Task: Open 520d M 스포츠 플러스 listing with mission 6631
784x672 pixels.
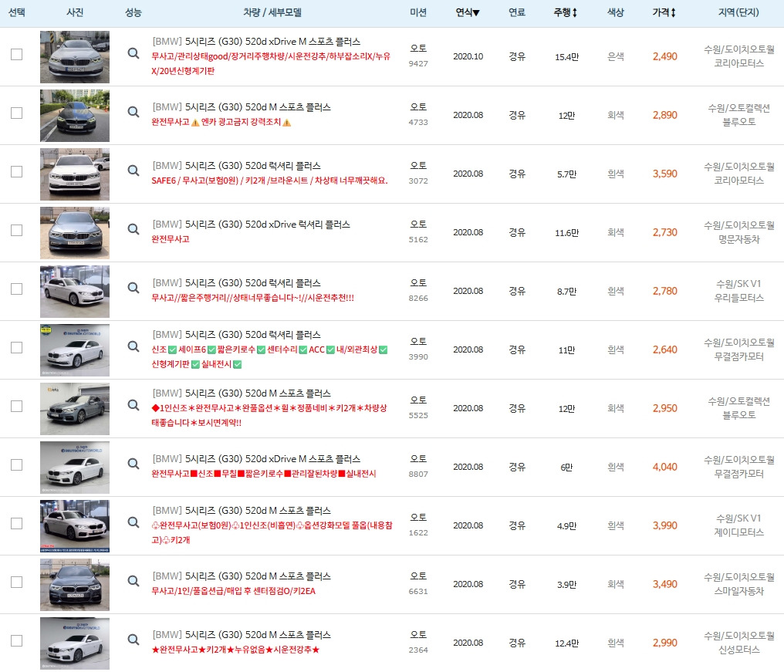Action: (242, 576)
